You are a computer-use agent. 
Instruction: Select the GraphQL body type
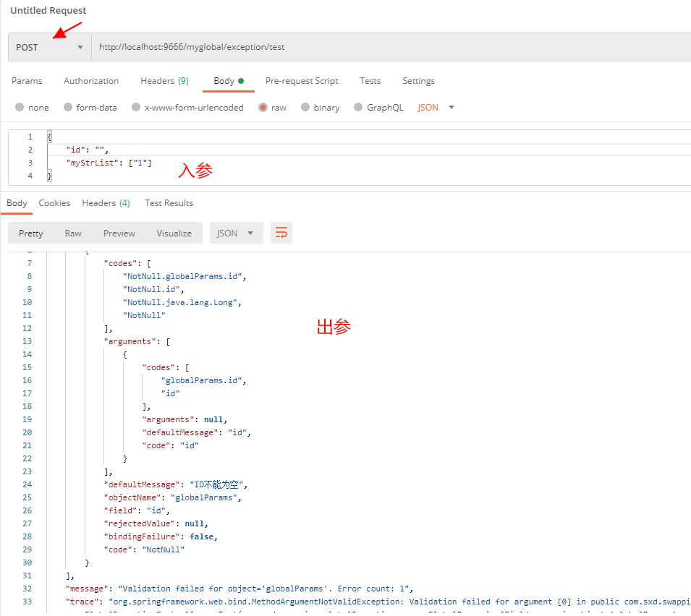click(x=378, y=108)
